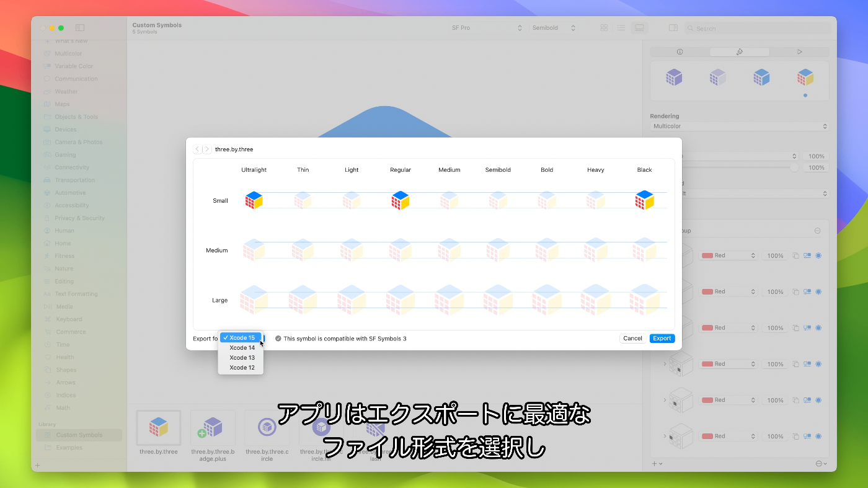Screen dimensions: 868x488
Task: Open the paintbrush rendering tab in the inspector
Action: tap(740, 52)
